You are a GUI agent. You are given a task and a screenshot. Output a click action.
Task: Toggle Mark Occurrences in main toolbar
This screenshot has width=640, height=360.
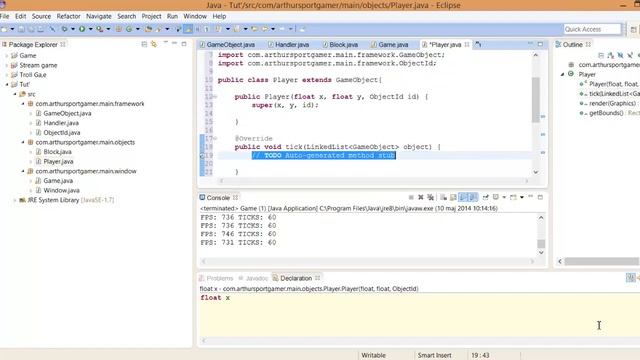point(188,29)
